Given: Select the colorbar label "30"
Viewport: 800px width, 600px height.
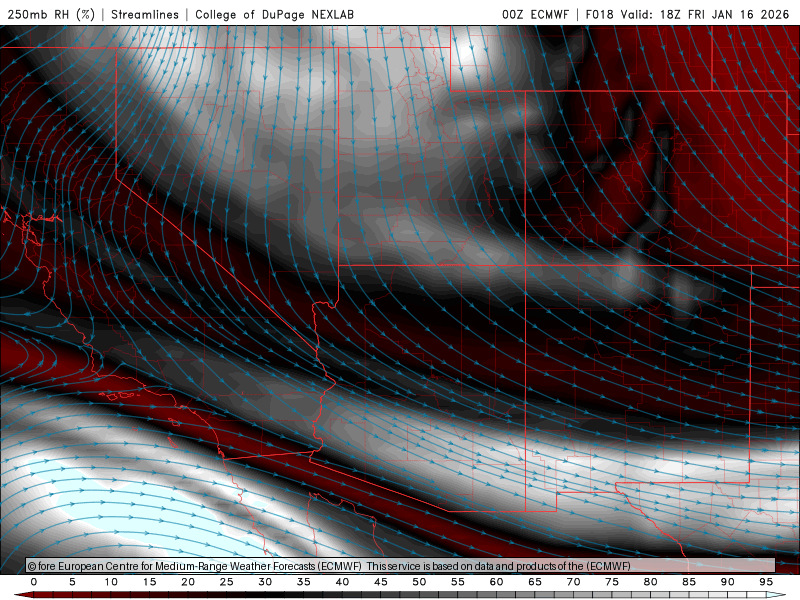Looking at the screenshot, I should (265, 582).
